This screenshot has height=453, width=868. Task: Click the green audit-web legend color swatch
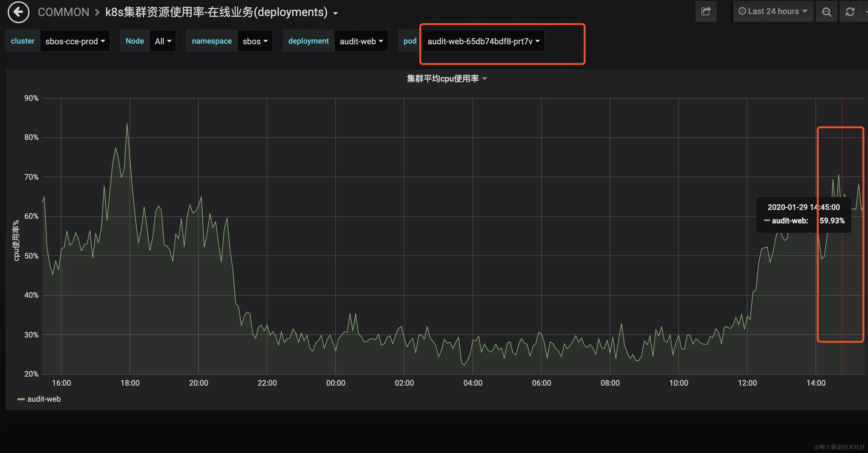21,399
